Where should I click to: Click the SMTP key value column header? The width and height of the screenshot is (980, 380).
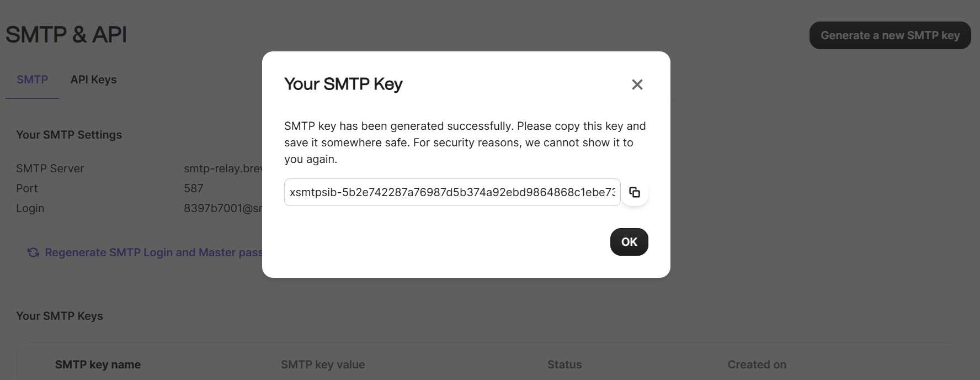pyautogui.click(x=323, y=365)
